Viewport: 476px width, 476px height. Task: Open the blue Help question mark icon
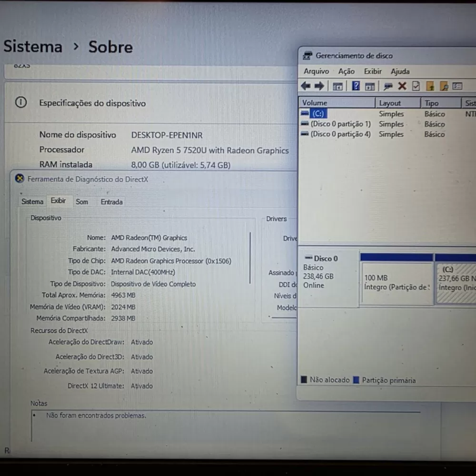(356, 86)
